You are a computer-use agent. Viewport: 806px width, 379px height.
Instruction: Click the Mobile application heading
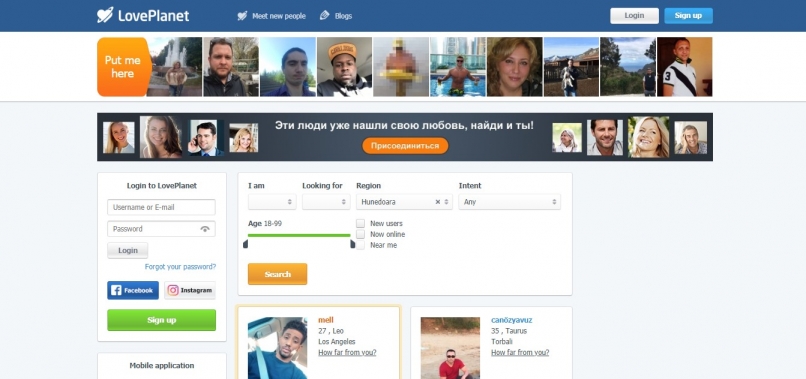click(161, 366)
